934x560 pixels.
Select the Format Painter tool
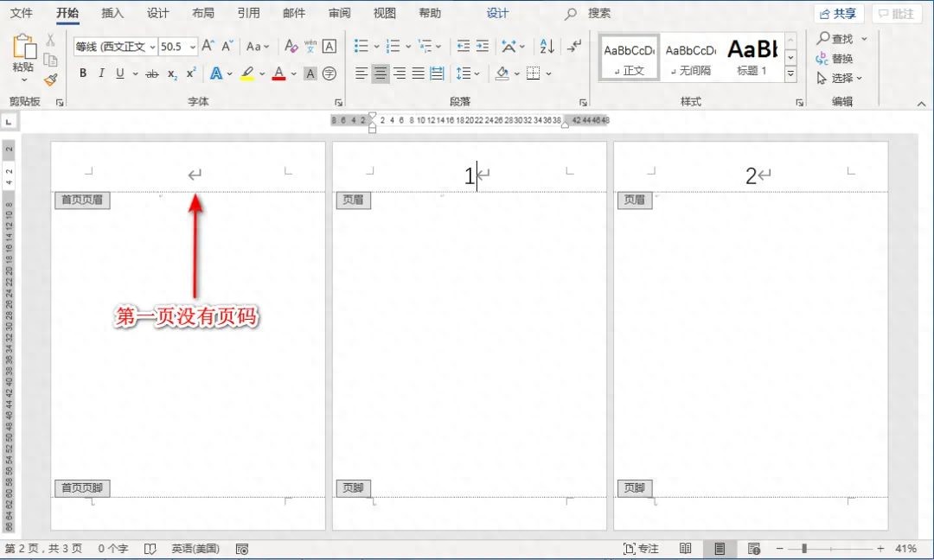pyautogui.click(x=51, y=80)
